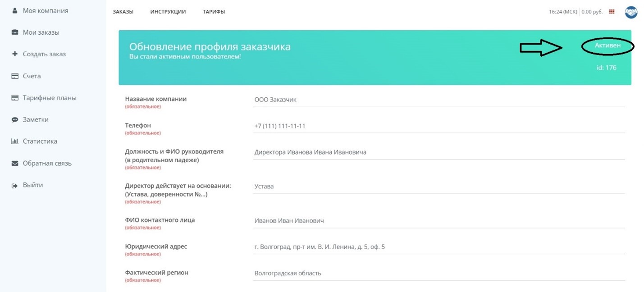Click the logout icon beside Выйти
Image resolution: width=644 pixels, height=292 pixels.
pyautogui.click(x=14, y=185)
